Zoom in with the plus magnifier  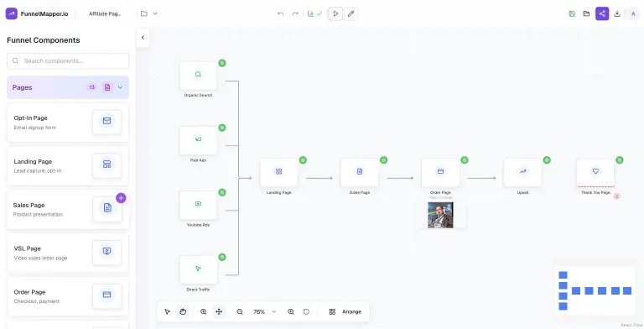291,311
